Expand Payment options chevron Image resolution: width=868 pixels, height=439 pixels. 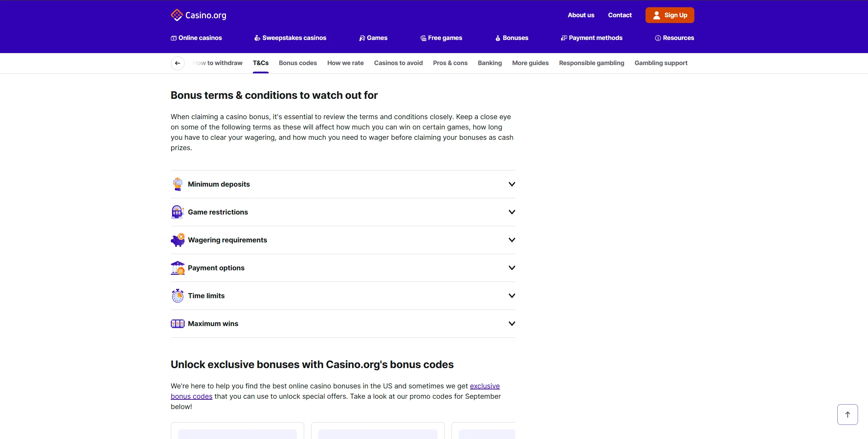pyautogui.click(x=512, y=268)
